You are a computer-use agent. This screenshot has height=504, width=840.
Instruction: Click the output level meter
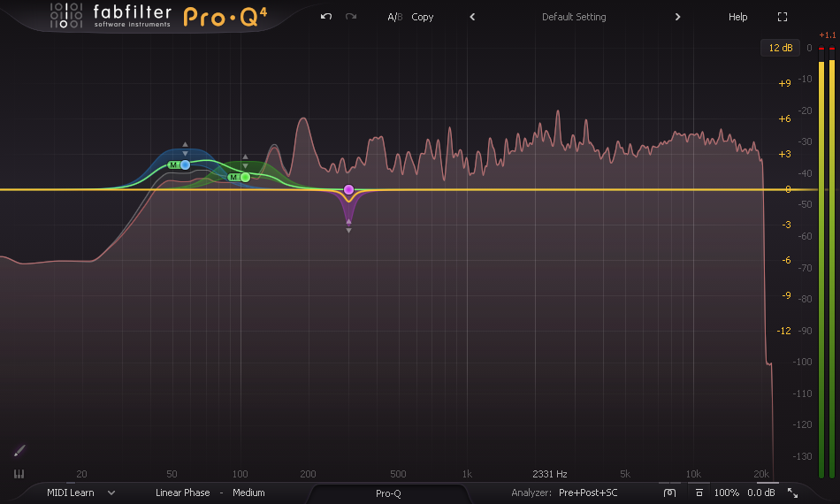point(827,262)
